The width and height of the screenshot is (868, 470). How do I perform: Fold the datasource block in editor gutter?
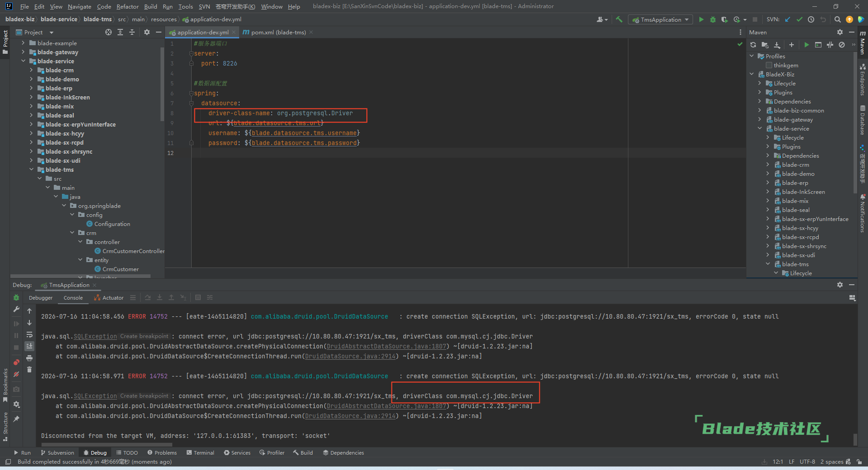pyautogui.click(x=191, y=103)
